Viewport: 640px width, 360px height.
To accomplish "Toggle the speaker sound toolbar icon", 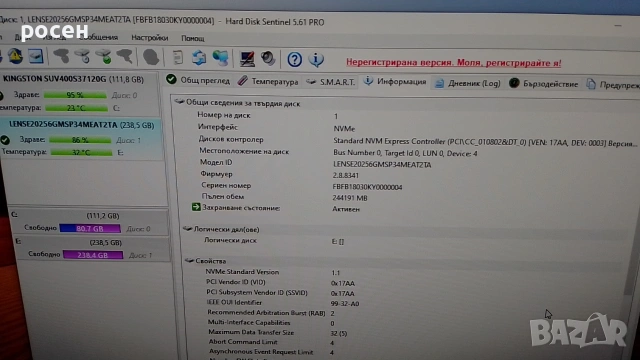I will coord(268,59).
